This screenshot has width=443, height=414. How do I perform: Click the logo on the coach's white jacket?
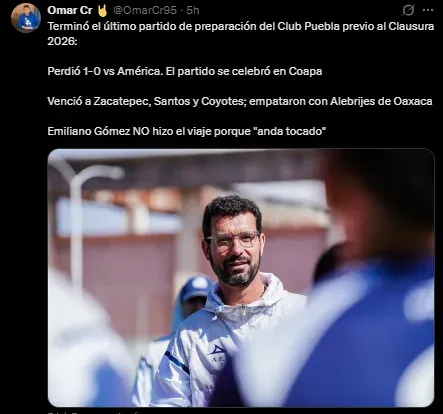217,354
